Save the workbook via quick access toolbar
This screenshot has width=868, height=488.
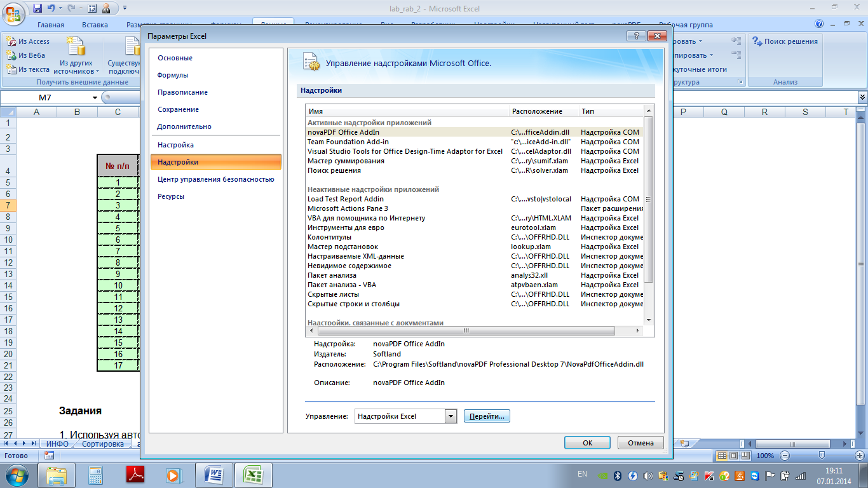(37, 8)
